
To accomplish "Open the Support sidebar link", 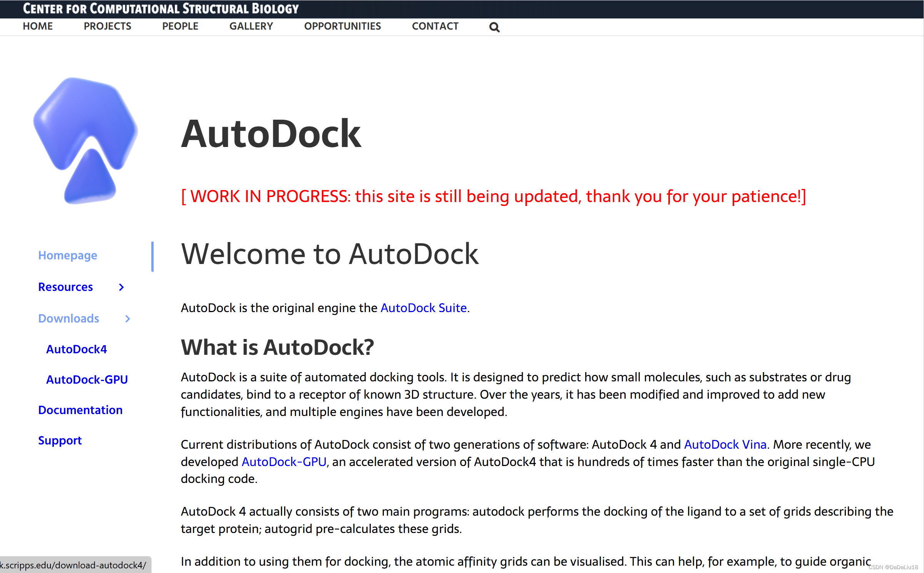I will [60, 440].
